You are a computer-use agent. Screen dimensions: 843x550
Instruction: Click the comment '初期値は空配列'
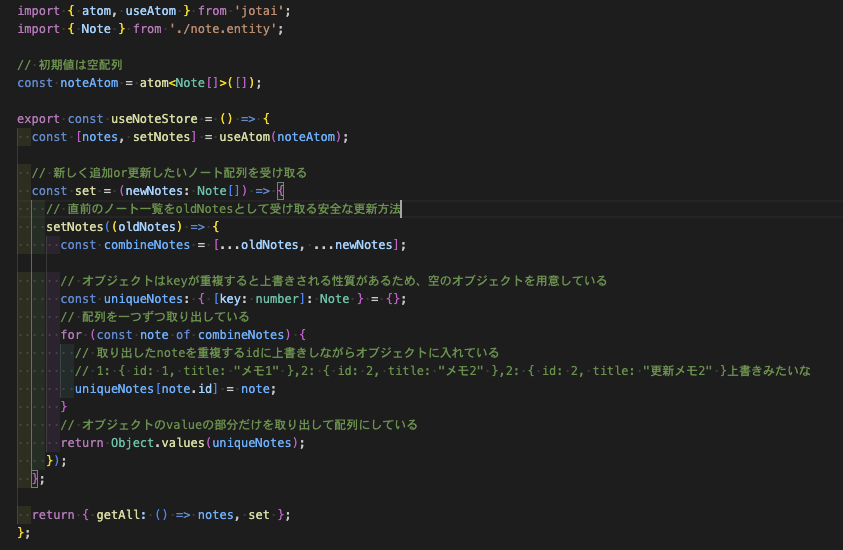[70, 65]
